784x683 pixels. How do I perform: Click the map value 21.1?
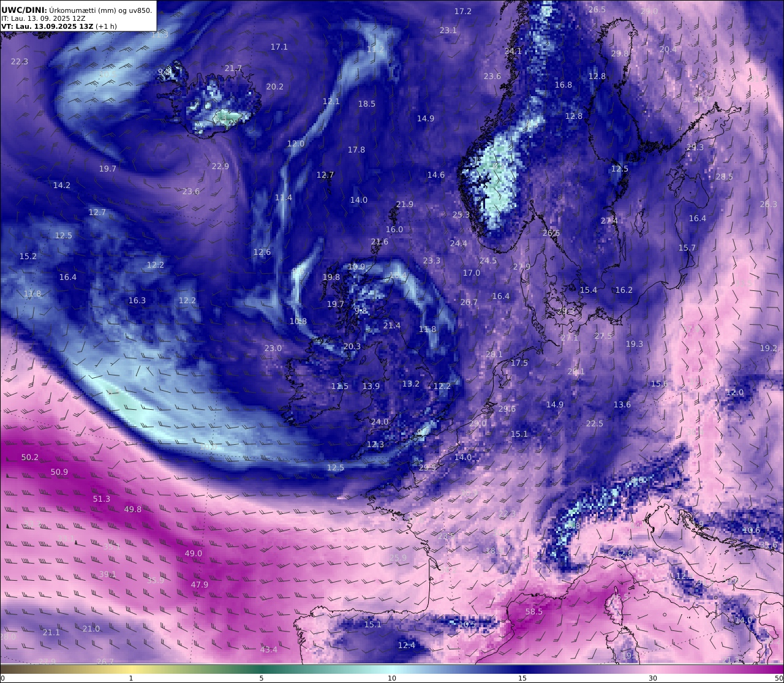[x=51, y=632]
